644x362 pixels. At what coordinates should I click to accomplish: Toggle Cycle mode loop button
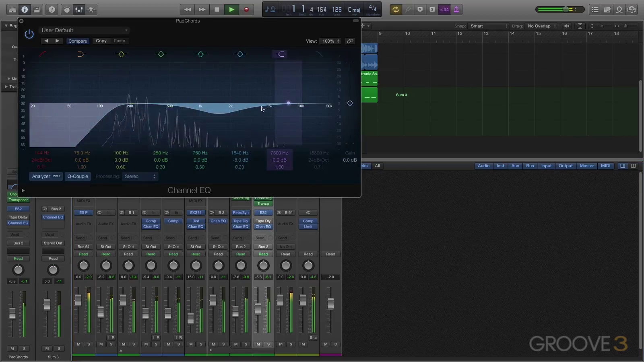[x=396, y=9]
